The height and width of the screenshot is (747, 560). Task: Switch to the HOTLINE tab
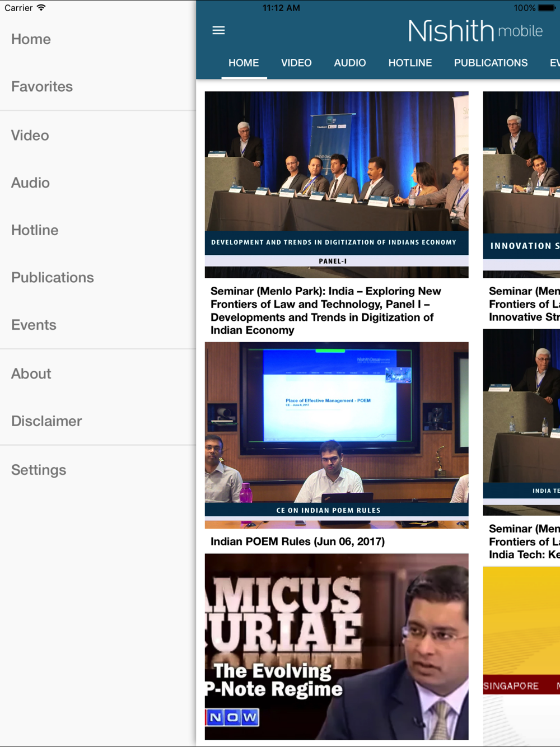410,63
